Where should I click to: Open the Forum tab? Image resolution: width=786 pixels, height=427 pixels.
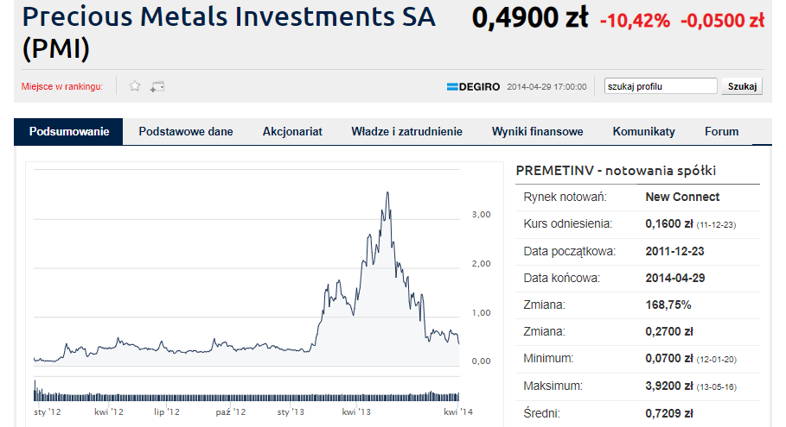(x=721, y=132)
